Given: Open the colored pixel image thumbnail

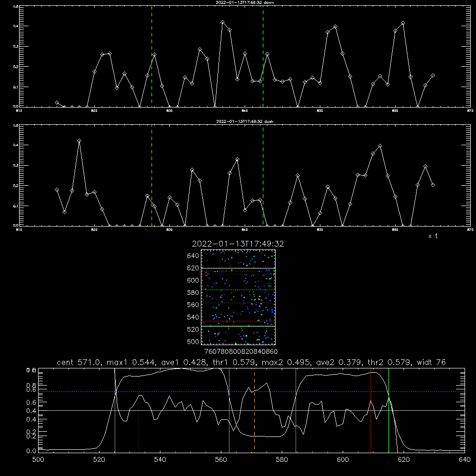Looking at the screenshot, I should point(238,297).
